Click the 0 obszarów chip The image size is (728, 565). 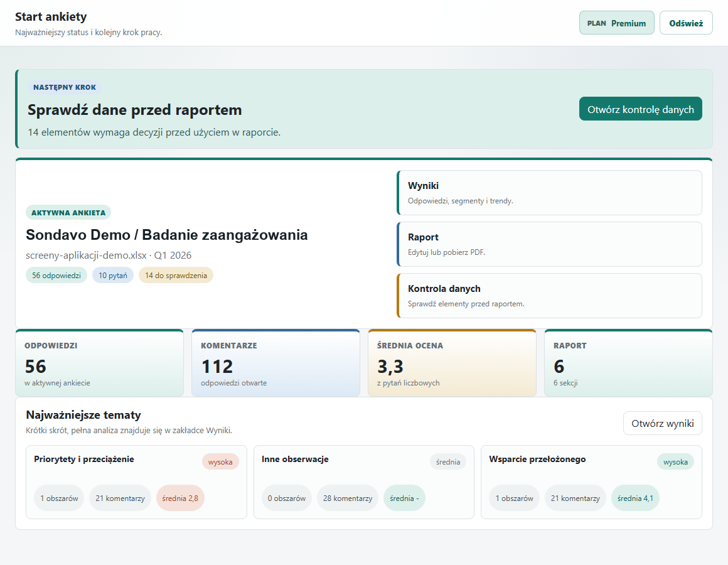286,498
